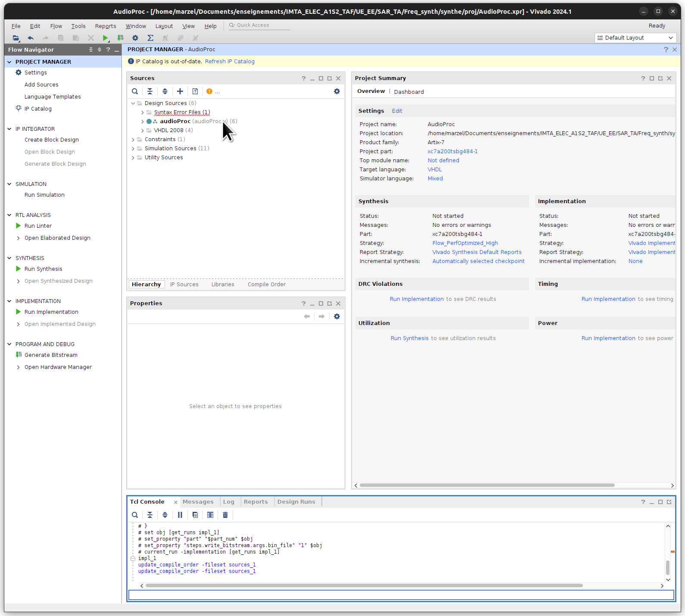Click the Open Project folder toolbar icon
Viewport: 685px width, 616px height.
pyautogui.click(x=16, y=38)
